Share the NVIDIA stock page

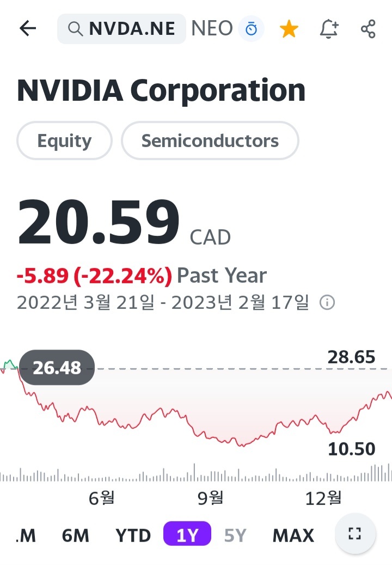[x=367, y=28]
